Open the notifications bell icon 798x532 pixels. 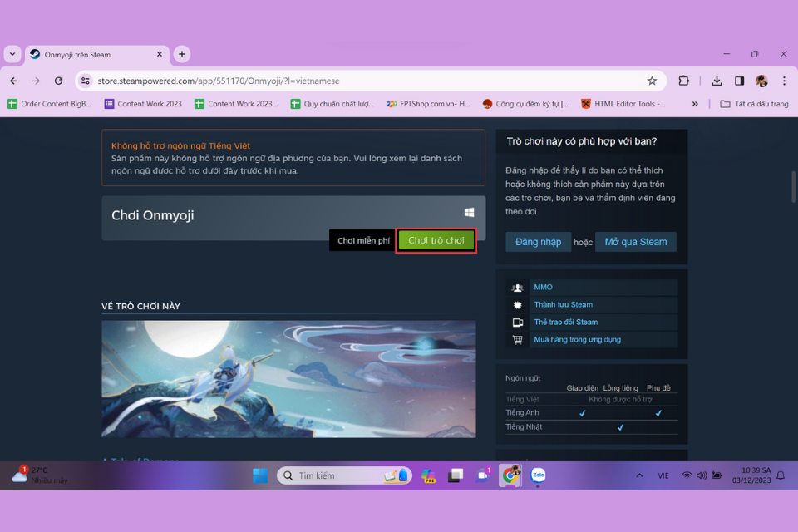point(781,475)
